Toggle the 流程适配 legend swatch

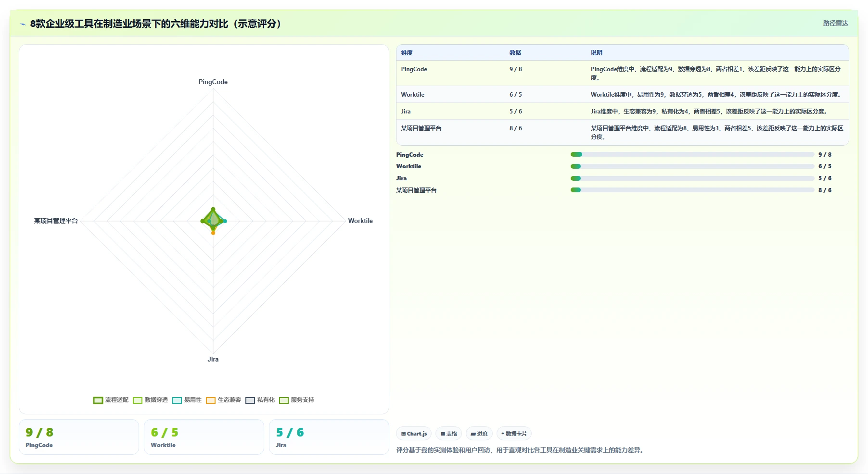[x=98, y=400]
